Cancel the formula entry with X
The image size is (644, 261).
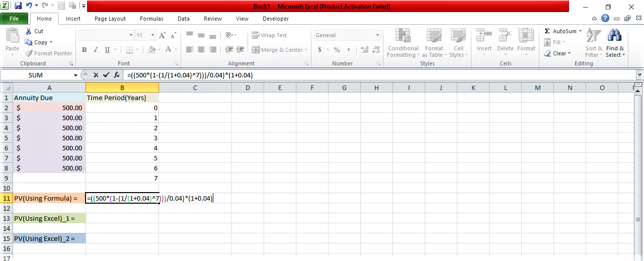[x=96, y=75]
